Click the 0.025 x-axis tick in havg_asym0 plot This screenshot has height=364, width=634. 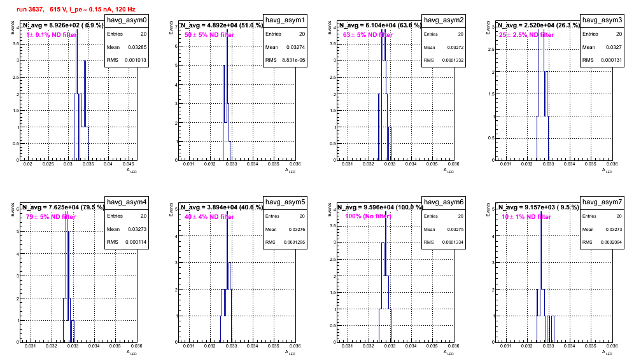[48, 164]
